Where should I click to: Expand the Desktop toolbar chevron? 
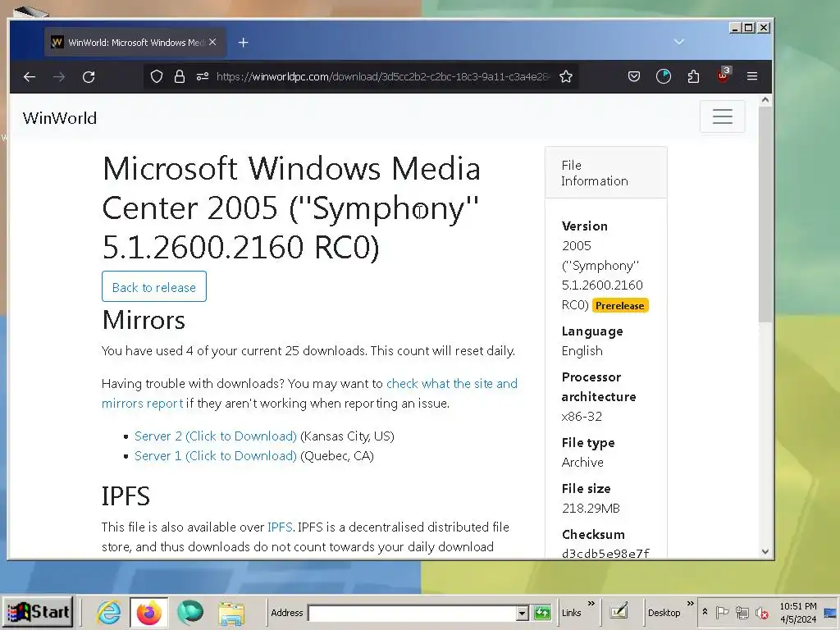pos(691,603)
